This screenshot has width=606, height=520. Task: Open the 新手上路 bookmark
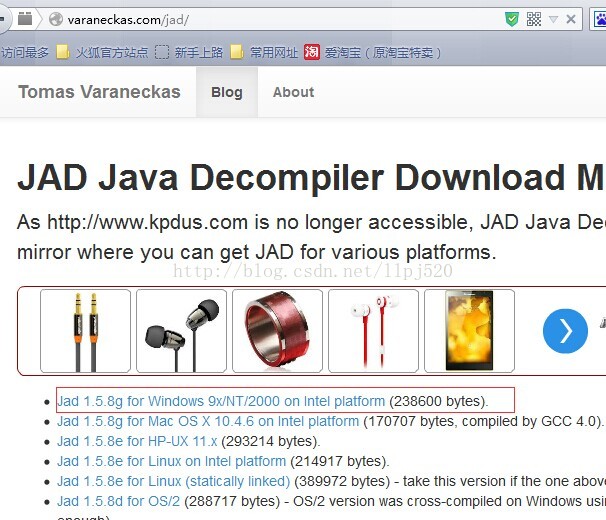click(x=189, y=52)
